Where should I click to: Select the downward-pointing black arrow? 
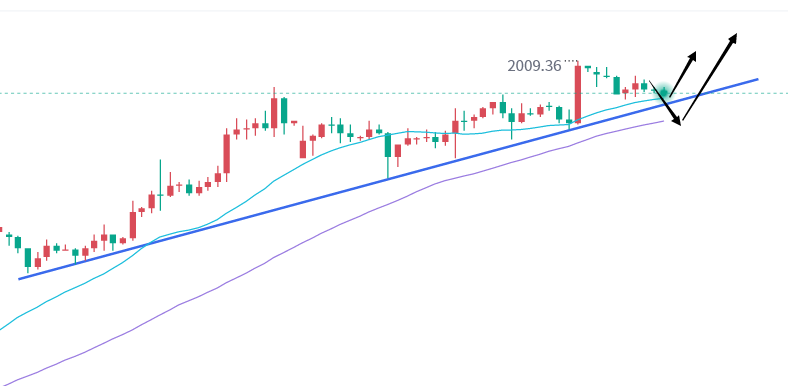click(x=665, y=103)
